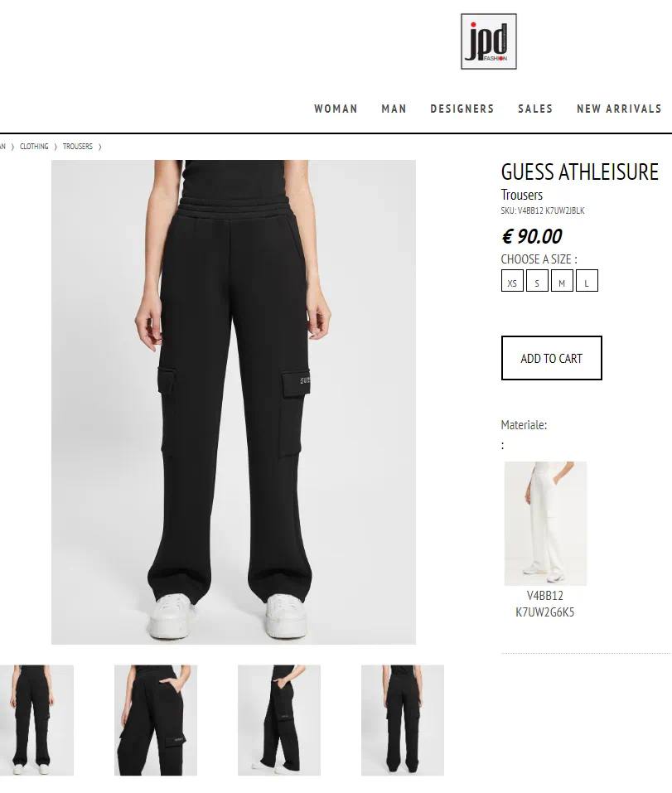Select the fourth back-view thumbnail

click(403, 720)
